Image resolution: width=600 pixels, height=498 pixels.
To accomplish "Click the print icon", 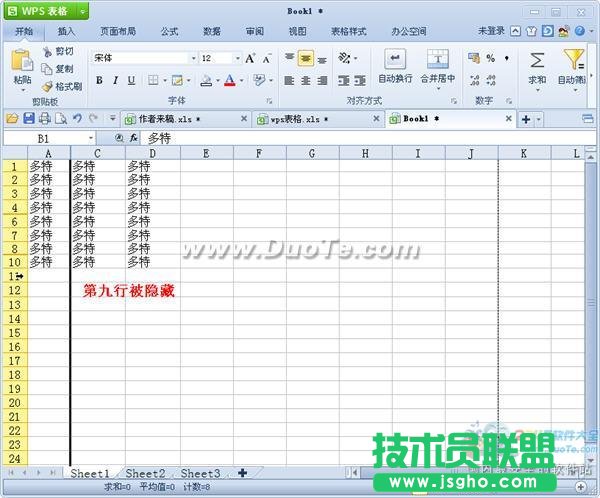I will coord(45,118).
